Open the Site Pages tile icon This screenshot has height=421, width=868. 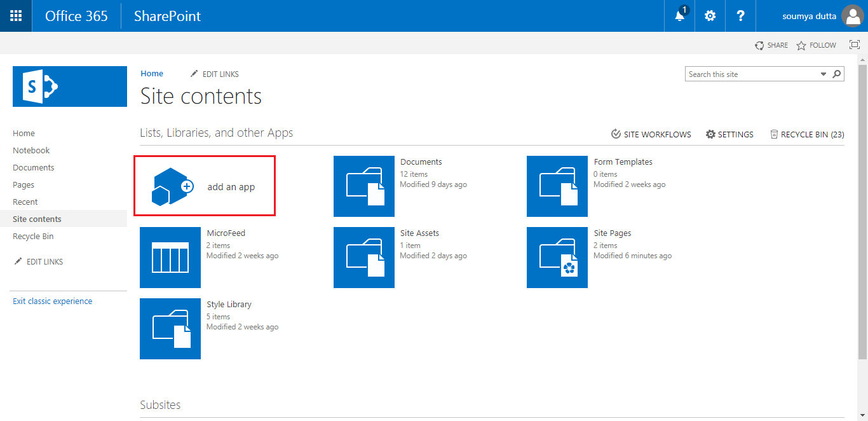tap(557, 258)
